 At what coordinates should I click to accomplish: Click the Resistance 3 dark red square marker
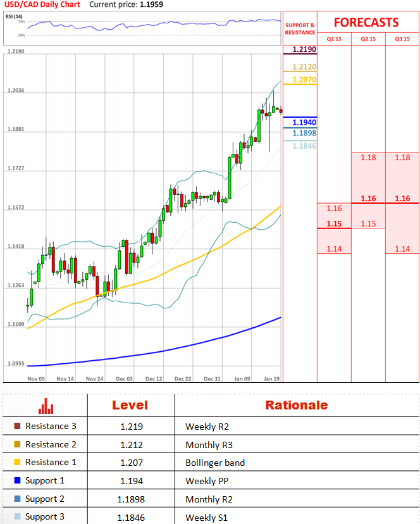pos(17,427)
